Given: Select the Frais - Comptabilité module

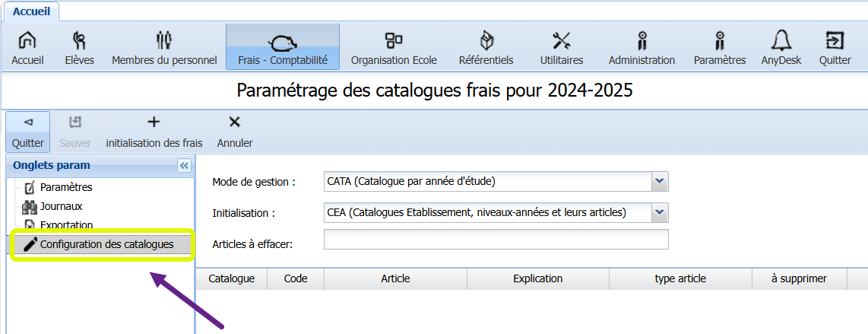Looking at the screenshot, I should (x=282, y=48).
